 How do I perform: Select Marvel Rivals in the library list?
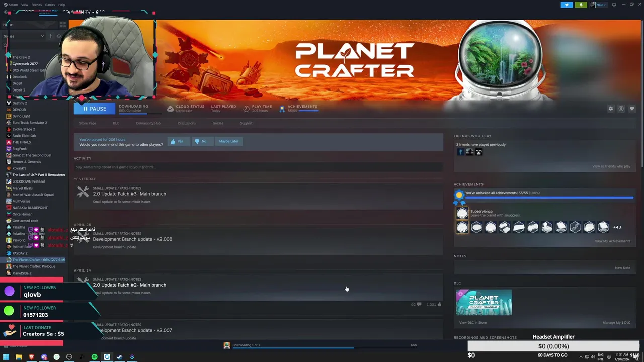[22, 188]
